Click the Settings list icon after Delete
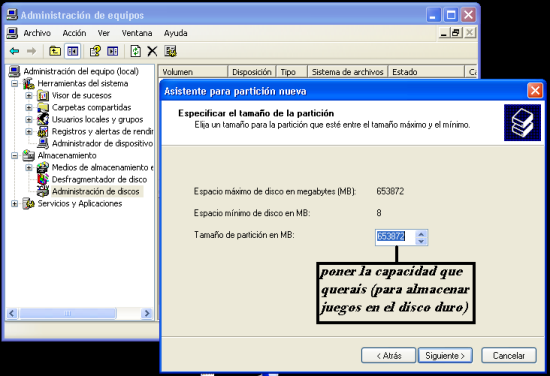 coord(170,51)
